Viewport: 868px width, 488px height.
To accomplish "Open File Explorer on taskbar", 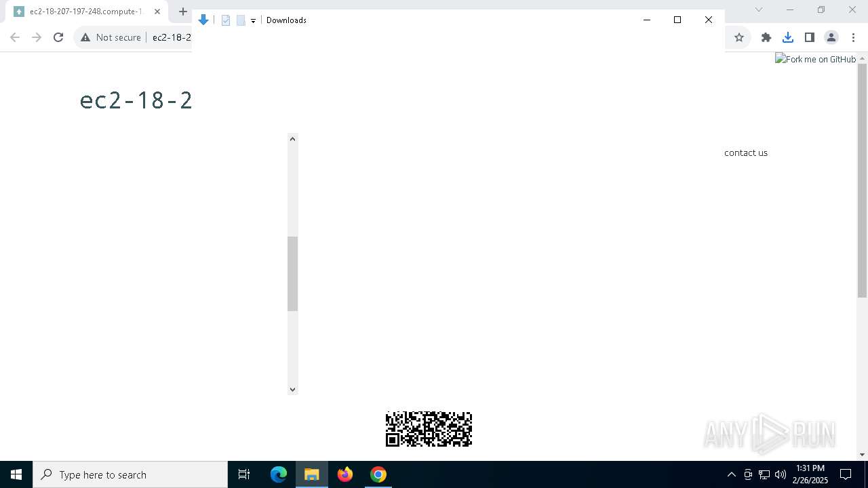I will pos(312,474).
